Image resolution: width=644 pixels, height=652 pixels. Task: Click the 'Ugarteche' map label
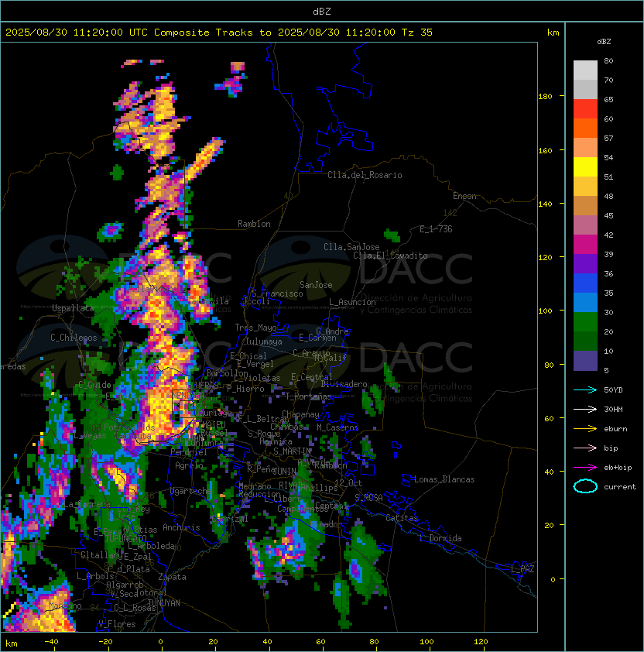[x=191, y=491]
